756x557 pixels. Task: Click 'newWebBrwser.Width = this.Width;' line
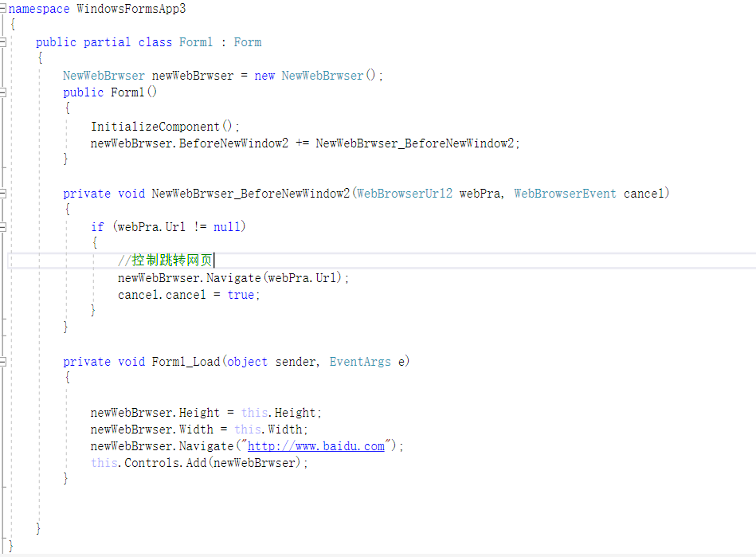(199, 430)
